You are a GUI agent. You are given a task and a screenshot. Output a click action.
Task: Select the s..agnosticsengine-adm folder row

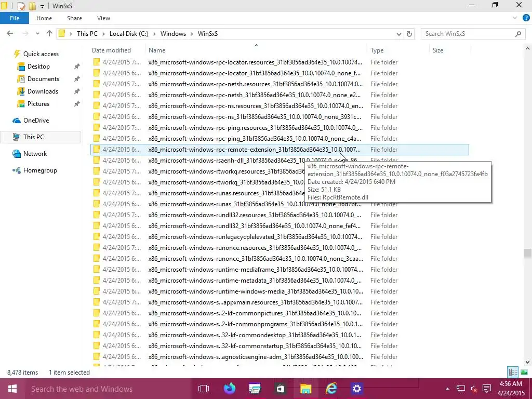coord(280,356)
